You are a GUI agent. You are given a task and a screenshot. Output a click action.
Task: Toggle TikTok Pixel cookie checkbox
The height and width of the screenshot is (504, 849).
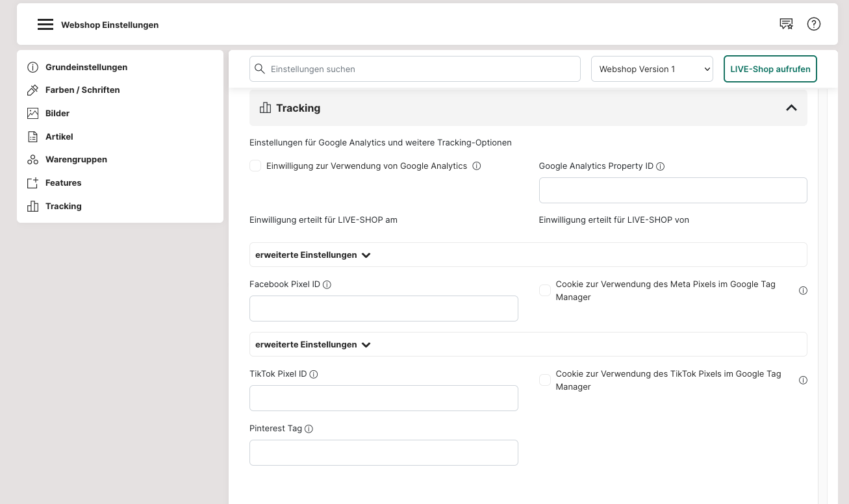545,380
